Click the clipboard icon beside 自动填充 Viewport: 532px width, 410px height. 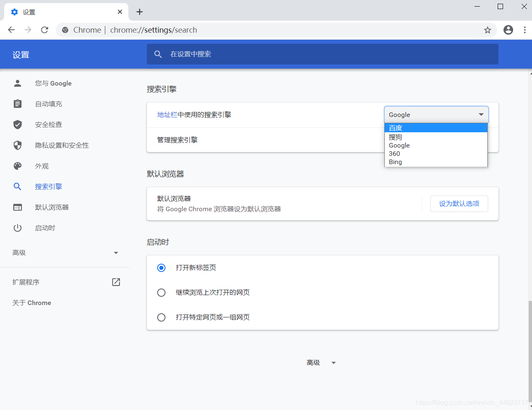tap(17, 104)
